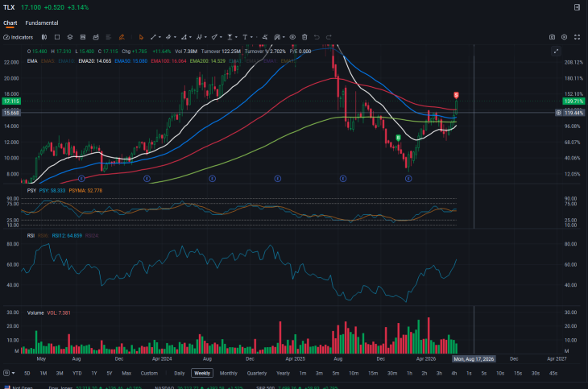The width and height of the screenshot is (588, 389).
Task: Select the orange cursor pointer tool
Action: click(x=141, y=37)
